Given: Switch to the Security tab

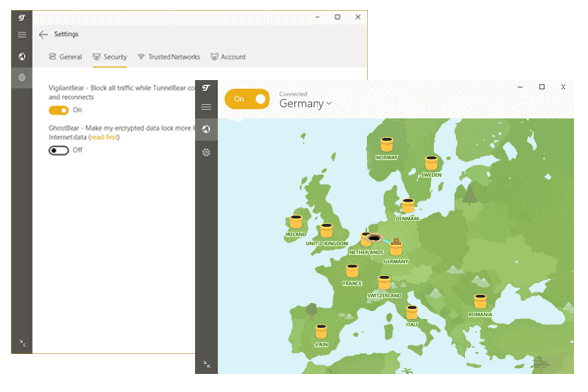Looking at the screenshot, I should [x=110, y=57].
